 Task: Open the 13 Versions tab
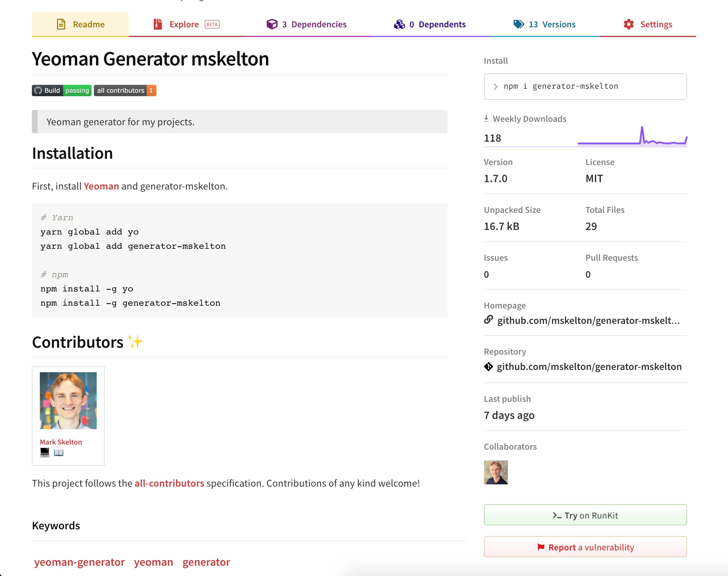tap(544, 24)
